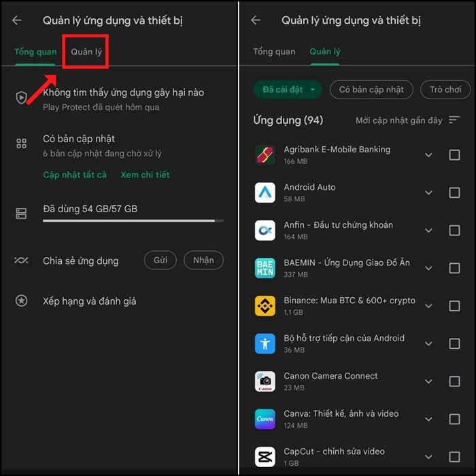
Task: Tap the Binance app icon
Action: click(265, 306)
